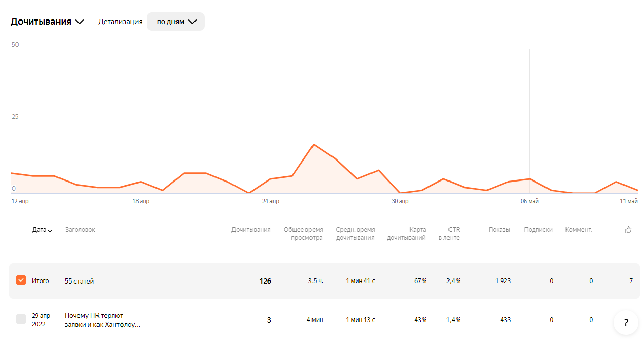Open the question mark help button
The width and height of the screenshot is (644, 341).
[x=626, y=323]
